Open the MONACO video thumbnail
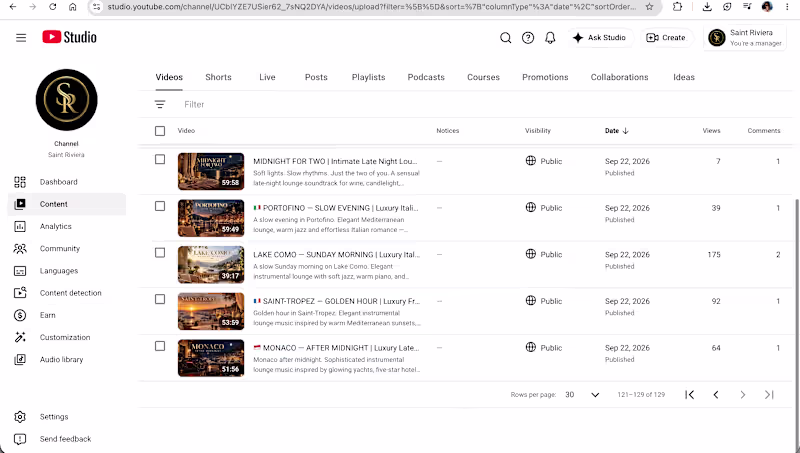The width and height of the screenshot is (800, 453). [211, 358]
